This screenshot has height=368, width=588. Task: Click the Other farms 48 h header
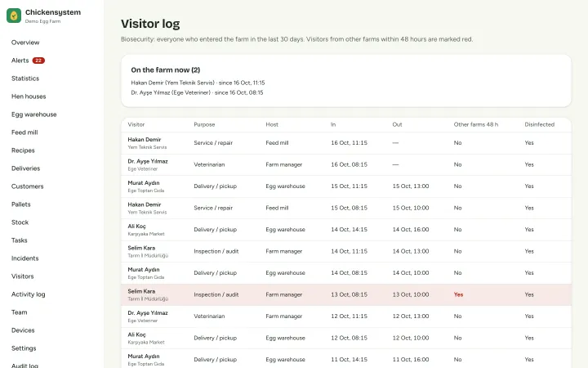coord(476,124)
